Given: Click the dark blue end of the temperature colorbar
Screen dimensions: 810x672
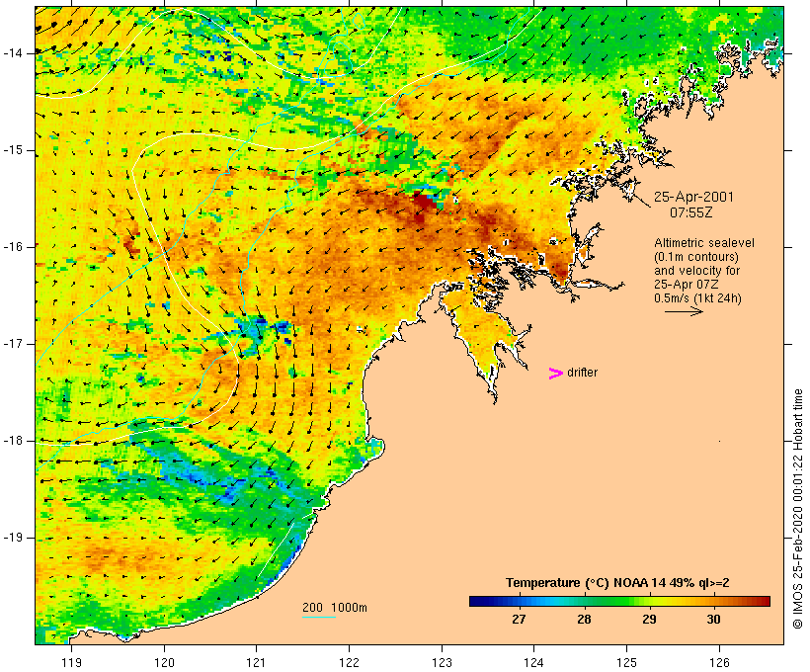Looking at the screenshot, I should [476, 601].
